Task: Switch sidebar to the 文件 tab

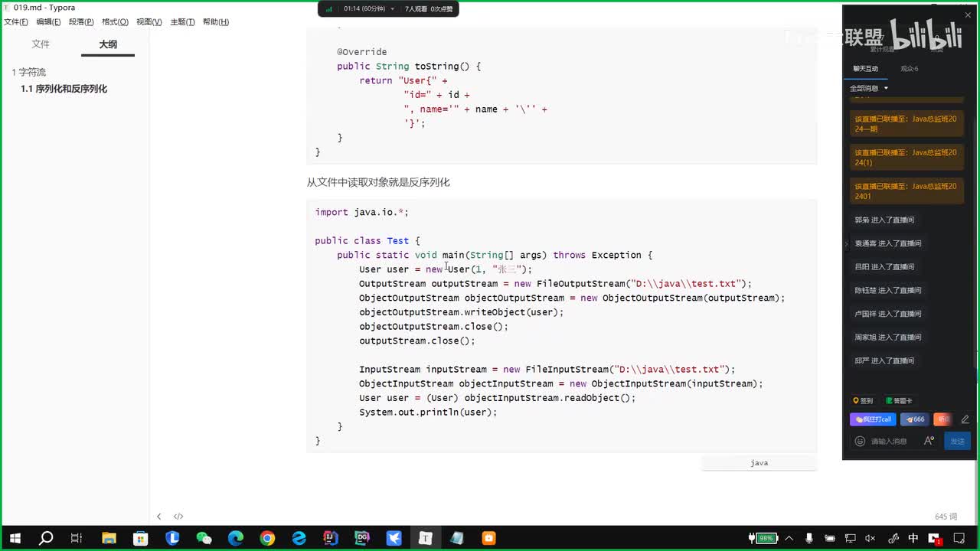Action: [x=41, y=44]
